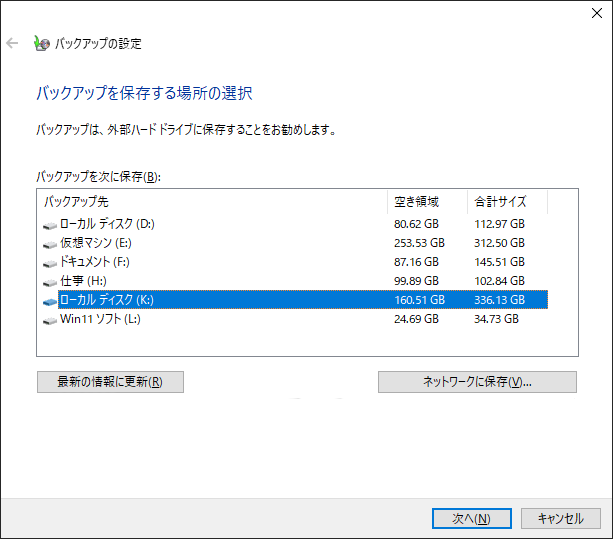Click 最新の情報に更新(R) button

click(110, 382)
